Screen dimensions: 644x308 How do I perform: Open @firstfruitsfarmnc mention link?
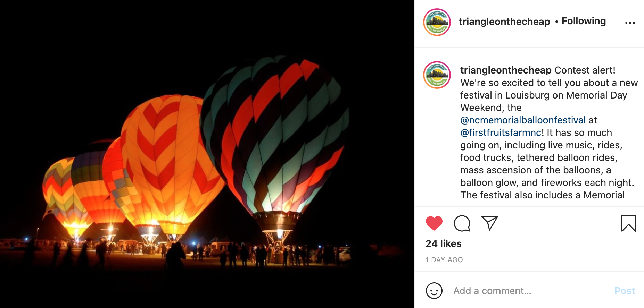coord(501,132)
